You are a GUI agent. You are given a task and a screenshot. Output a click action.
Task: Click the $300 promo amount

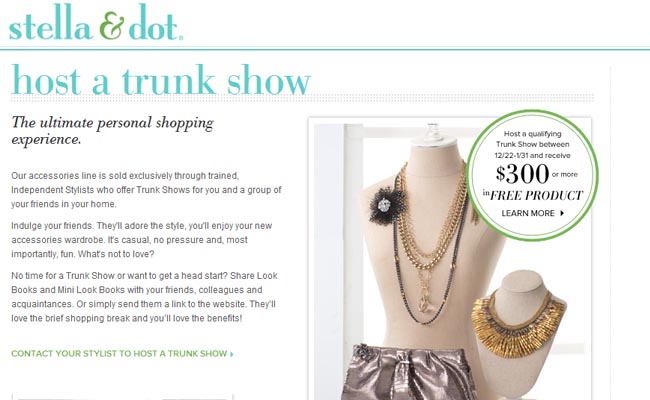(x=522, y=174)
